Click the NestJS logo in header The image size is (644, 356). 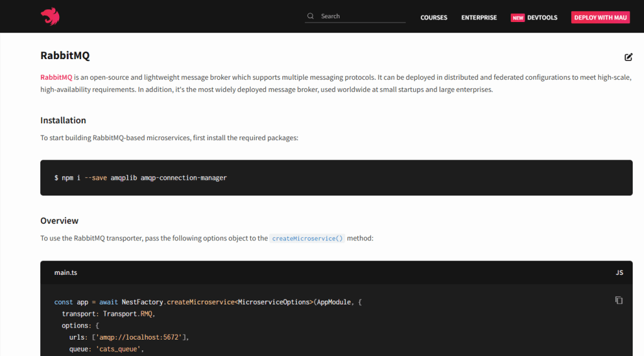[x=50, y=16]
